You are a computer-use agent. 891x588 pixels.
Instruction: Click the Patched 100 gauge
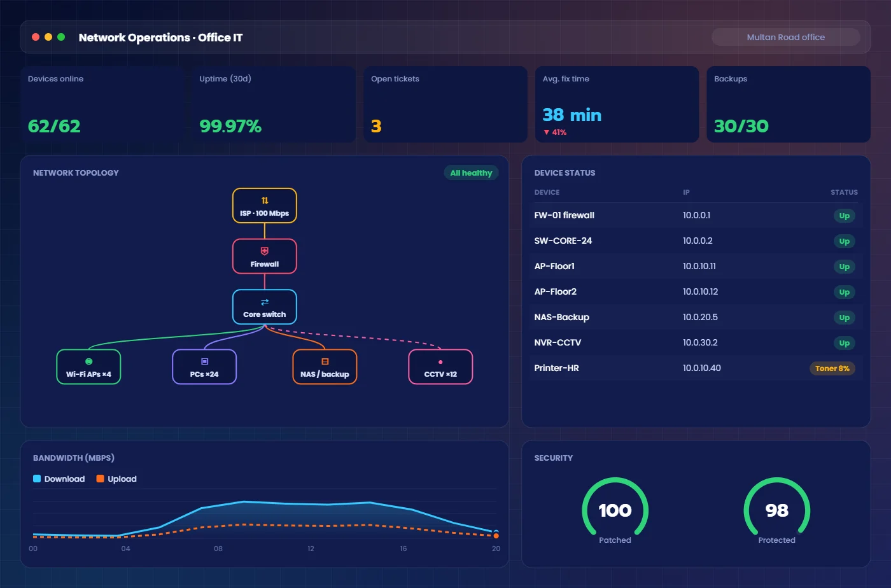point(615,510)
